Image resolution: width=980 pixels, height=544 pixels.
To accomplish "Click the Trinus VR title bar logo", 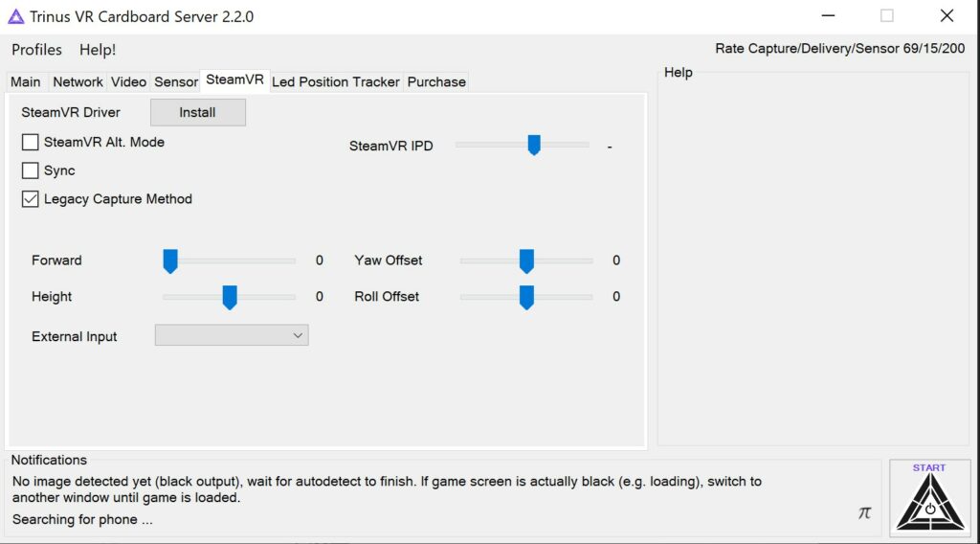I will 15,16.
